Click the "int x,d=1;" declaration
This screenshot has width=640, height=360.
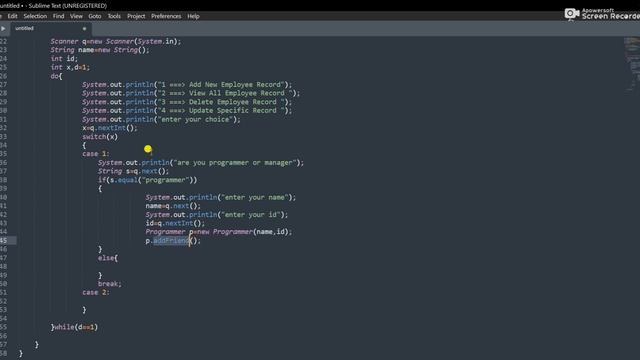click(70, 67)
